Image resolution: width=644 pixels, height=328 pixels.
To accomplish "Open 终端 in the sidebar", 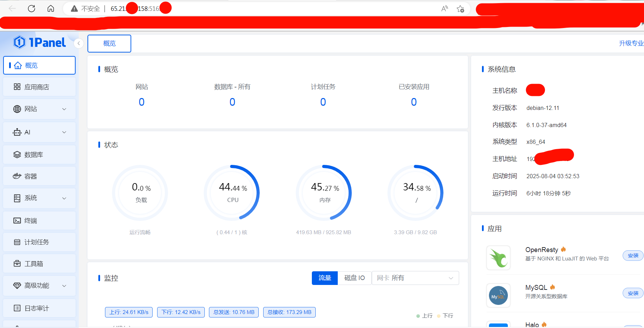I will [x=40, y=221].
